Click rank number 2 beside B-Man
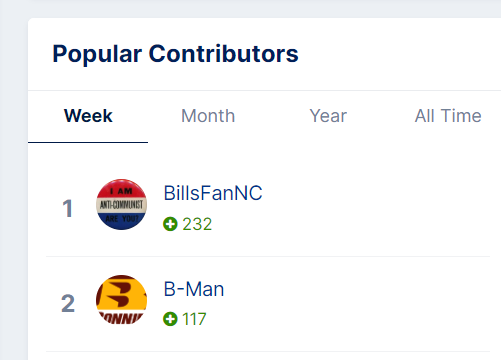The height and width of the screenshot is (360, 501). [x=68, y=304]
